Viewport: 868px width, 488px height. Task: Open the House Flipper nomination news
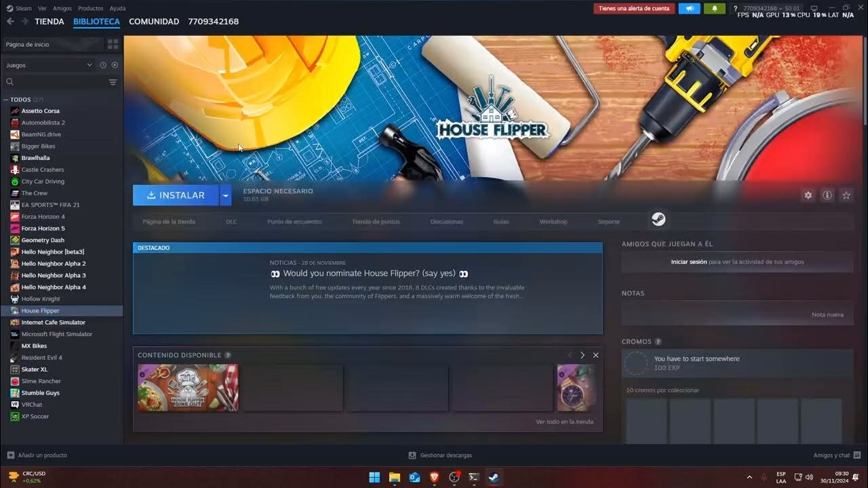pyautogui.click(x=369, y=274)
